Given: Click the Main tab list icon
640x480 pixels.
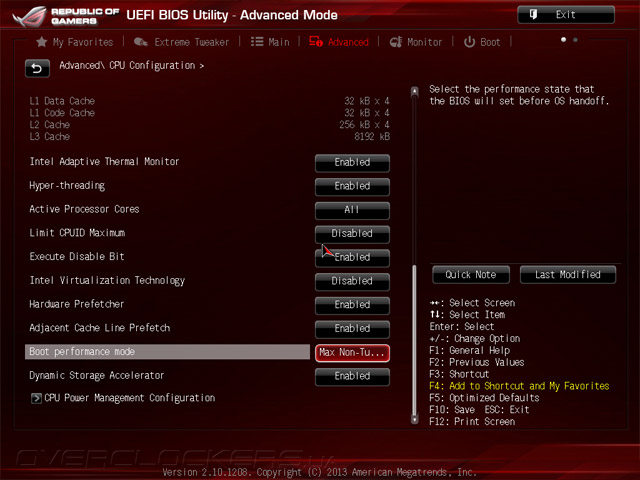Looking at the screenshot, I should 257,42.
